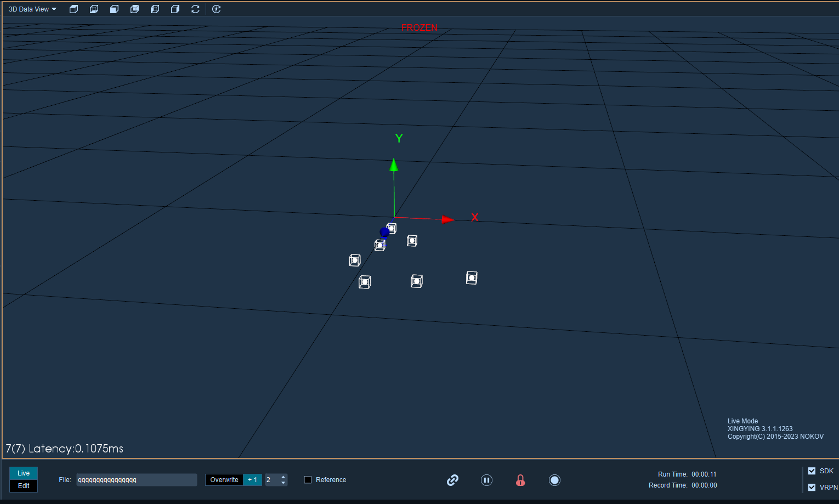This screenshot has height=504, width=839.
Task: Pause the live data stream
Action: click(x=486, y=480)
